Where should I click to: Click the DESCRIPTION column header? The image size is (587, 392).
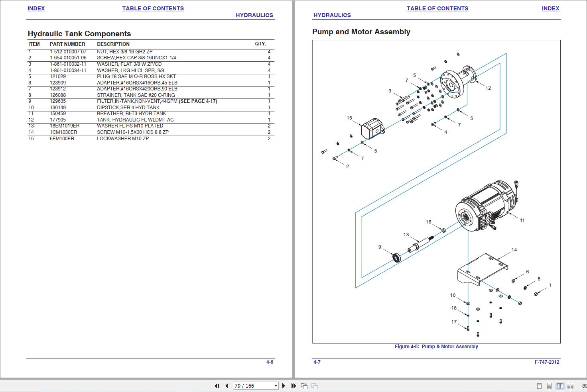(x=113, y=44)
